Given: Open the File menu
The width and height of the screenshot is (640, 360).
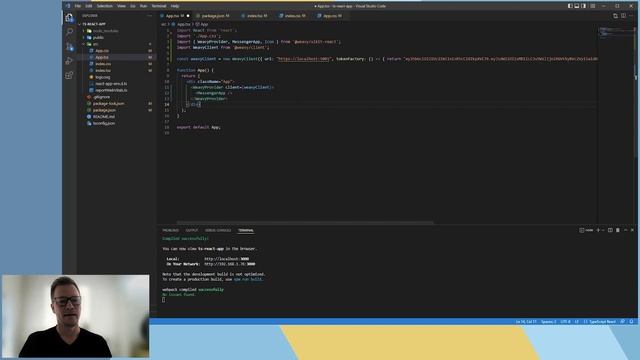Looking at the screenshot, I should click(x=78, y=6).
